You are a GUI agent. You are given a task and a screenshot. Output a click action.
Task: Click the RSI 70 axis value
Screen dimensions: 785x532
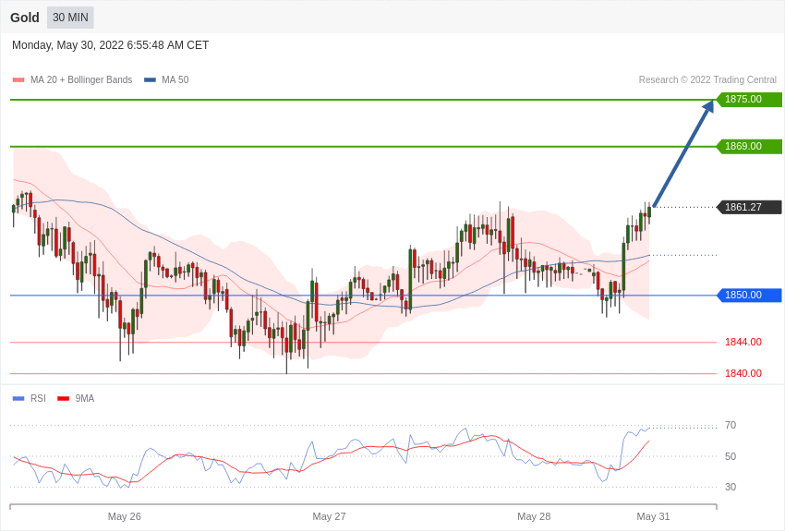tap(731, 426)
